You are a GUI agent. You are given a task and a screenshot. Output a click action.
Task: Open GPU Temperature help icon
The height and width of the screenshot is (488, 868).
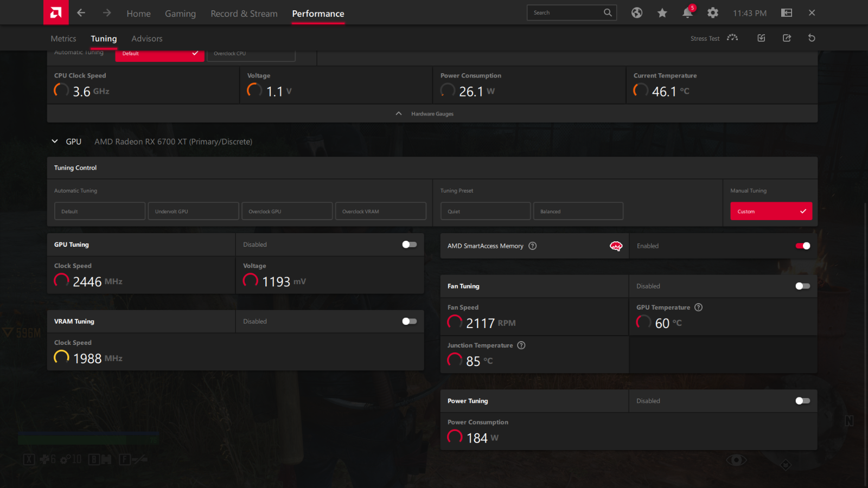coord(699,307)
